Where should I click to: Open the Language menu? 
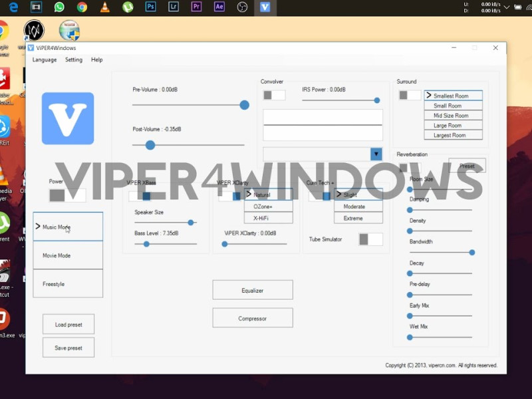(45, 60)
